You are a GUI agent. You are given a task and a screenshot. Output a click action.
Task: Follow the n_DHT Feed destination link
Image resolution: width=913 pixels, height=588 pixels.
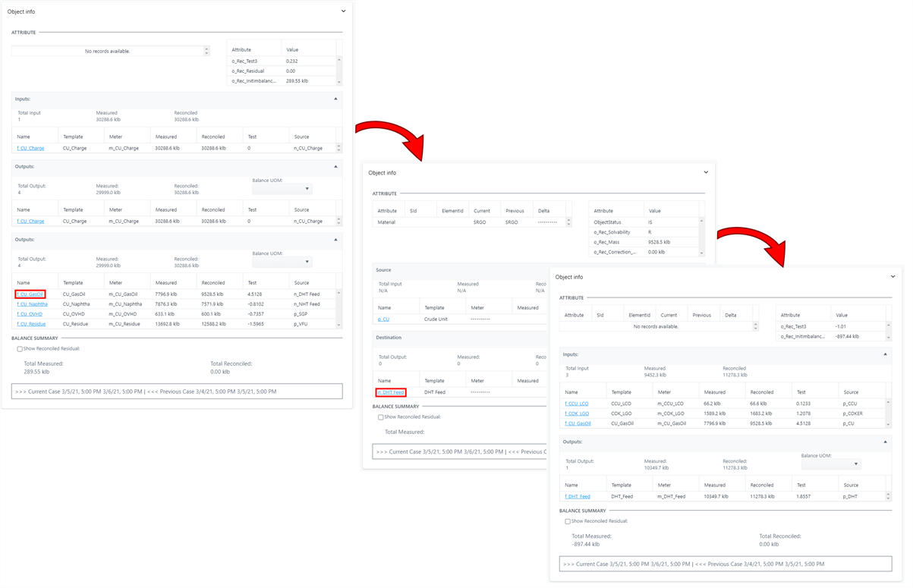(x=391, y=392)
